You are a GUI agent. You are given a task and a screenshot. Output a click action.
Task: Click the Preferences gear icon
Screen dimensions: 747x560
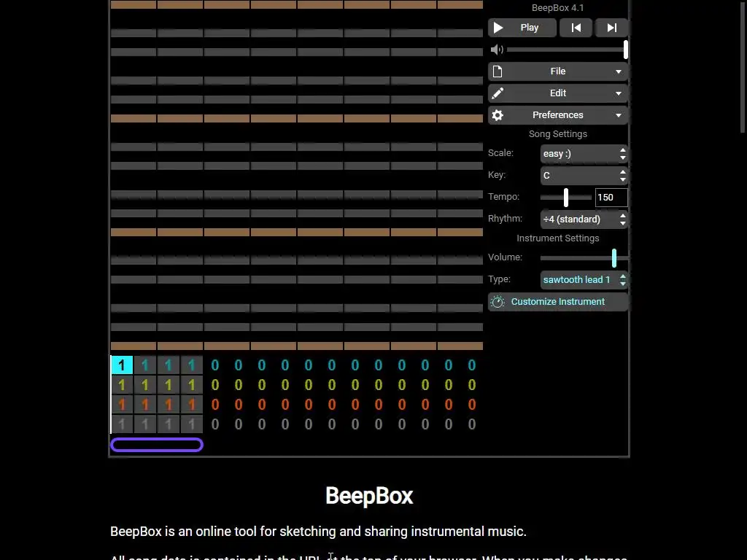click(x=498, y=115)
